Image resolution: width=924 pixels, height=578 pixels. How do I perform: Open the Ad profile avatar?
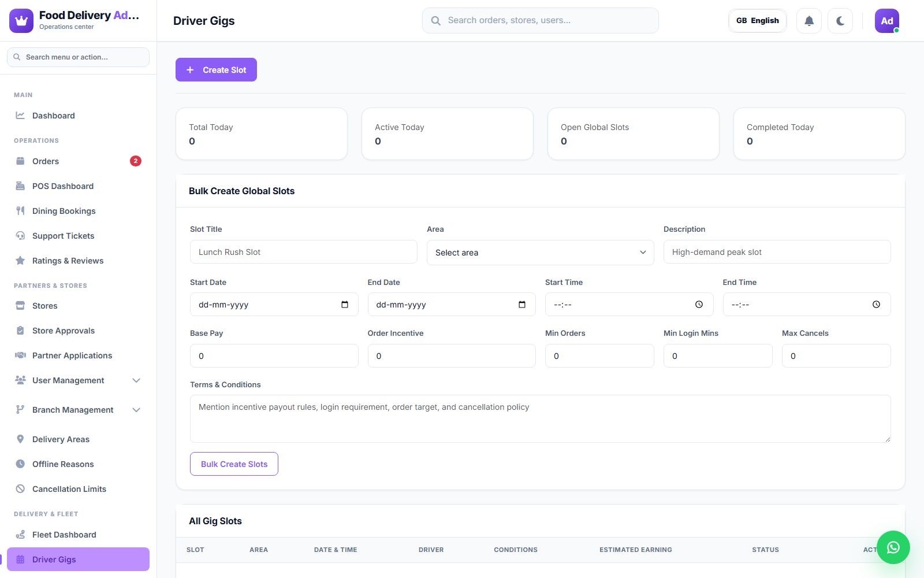tap(887, 21)
